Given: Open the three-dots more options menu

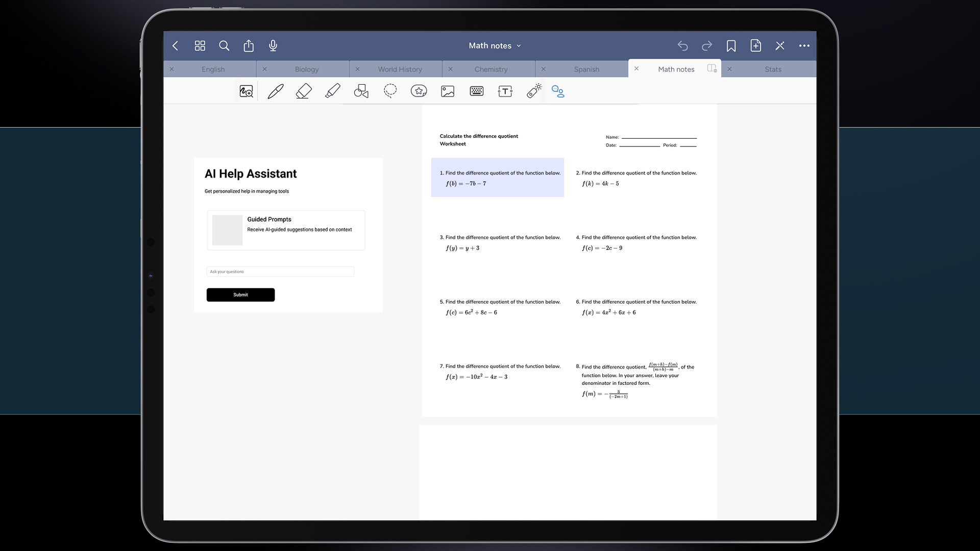Looking at the screenshot, I should [804, 46].
